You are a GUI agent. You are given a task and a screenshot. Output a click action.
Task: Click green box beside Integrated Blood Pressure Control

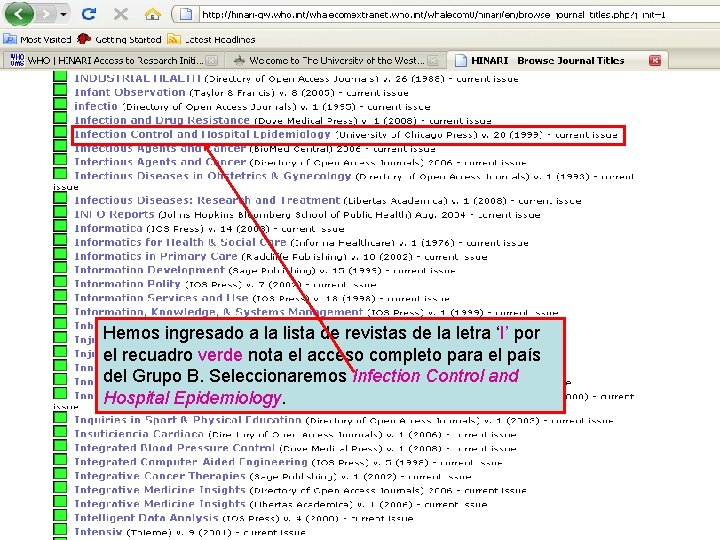click(60, 445)
